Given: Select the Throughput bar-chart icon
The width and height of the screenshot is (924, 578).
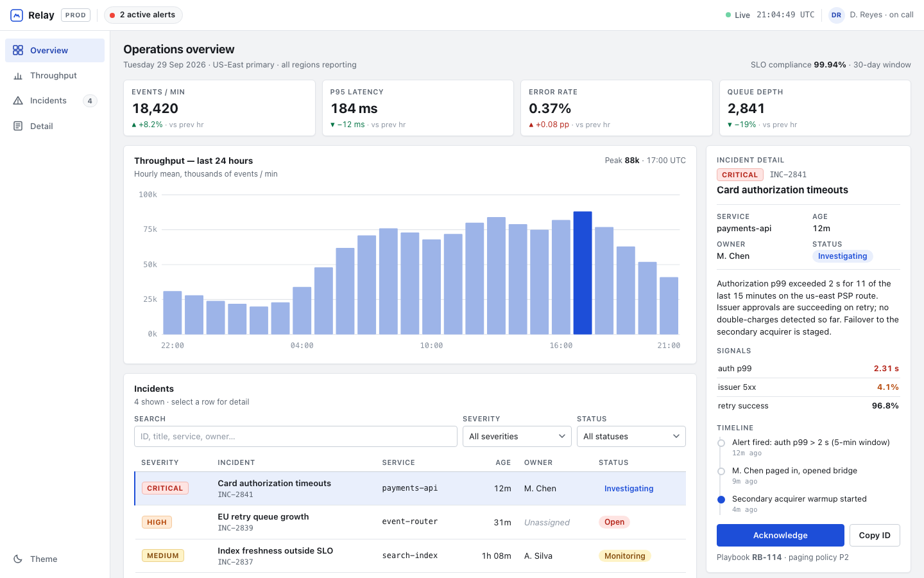Looking at the screenshot, I should tap(18, 76).
